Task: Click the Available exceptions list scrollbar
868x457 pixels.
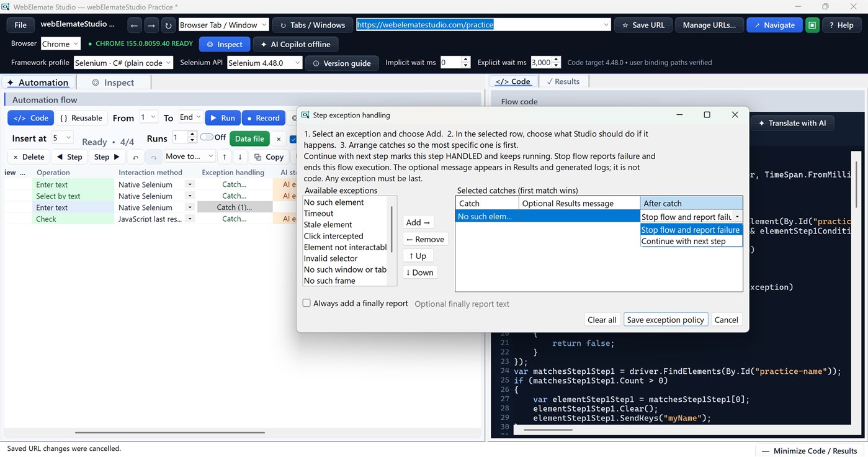Action: click(391, 228)
